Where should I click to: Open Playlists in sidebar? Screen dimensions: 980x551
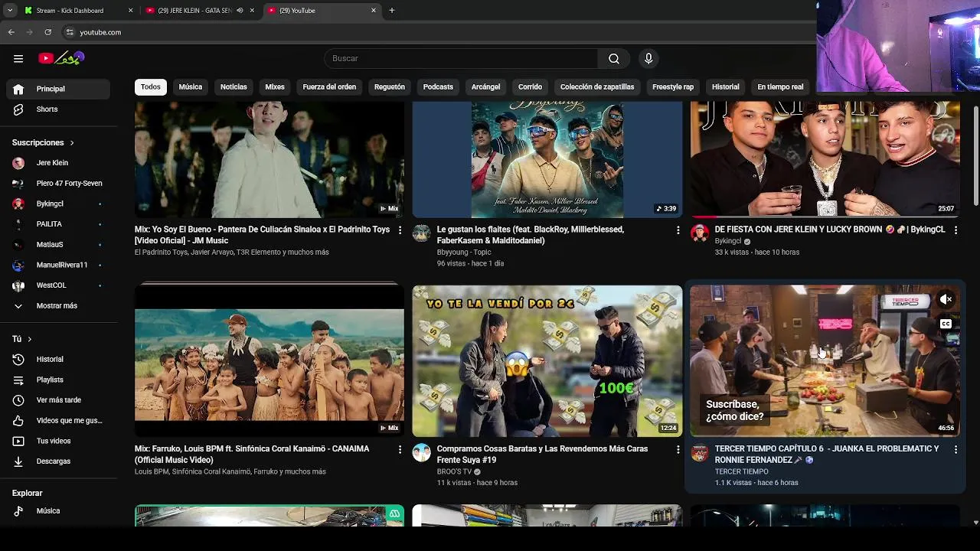point(58,380)
